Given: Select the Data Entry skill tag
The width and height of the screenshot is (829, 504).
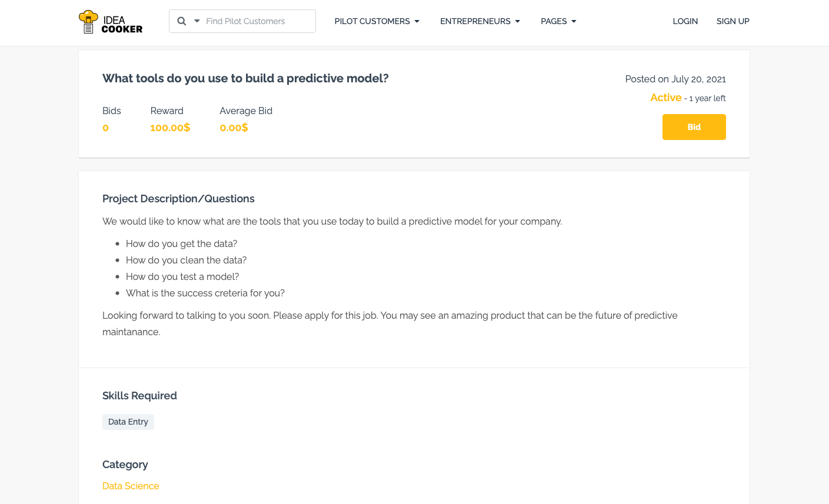Looking at the screenshot, I should [128, 422].
